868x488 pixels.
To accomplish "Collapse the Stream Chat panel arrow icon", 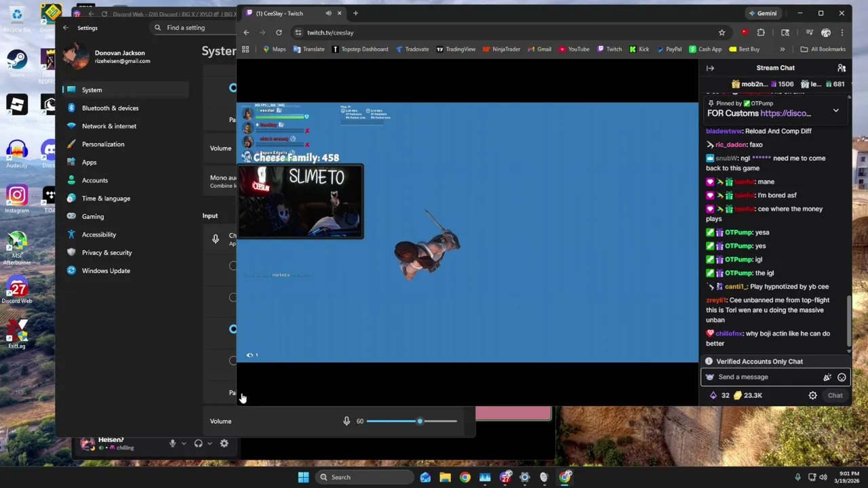I will pos(710,68).
